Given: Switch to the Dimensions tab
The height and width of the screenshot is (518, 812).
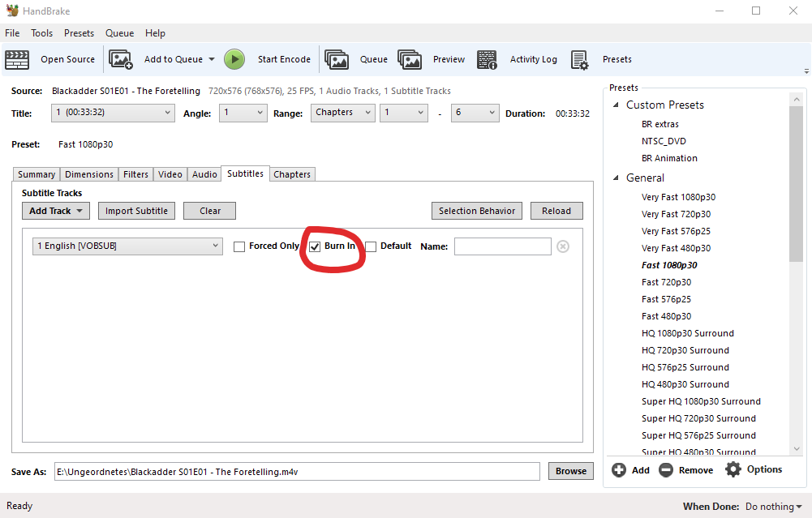Looking at the screenshot, I should tap(89, 174).
